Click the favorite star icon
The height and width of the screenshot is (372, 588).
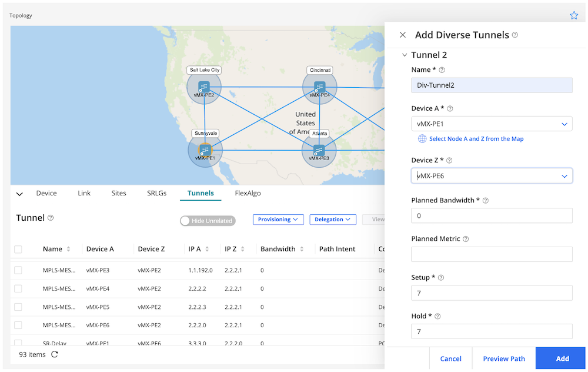(x=574, y=16)
